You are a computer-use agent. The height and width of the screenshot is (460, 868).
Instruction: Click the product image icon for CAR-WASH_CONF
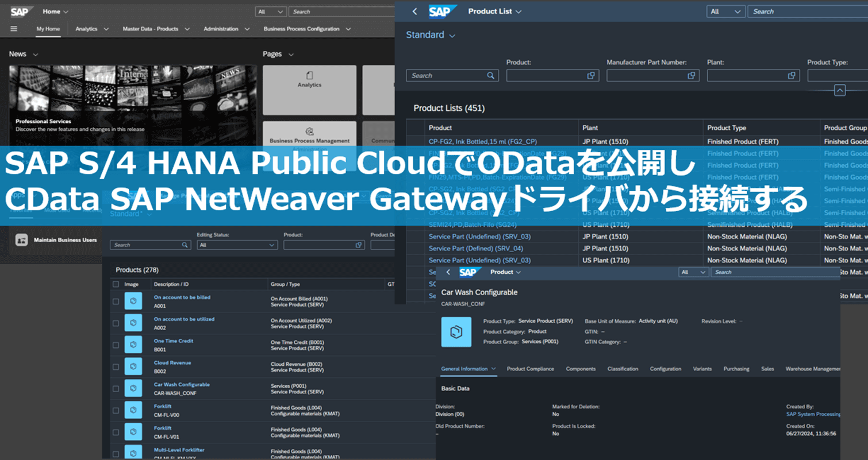point(133,389)
